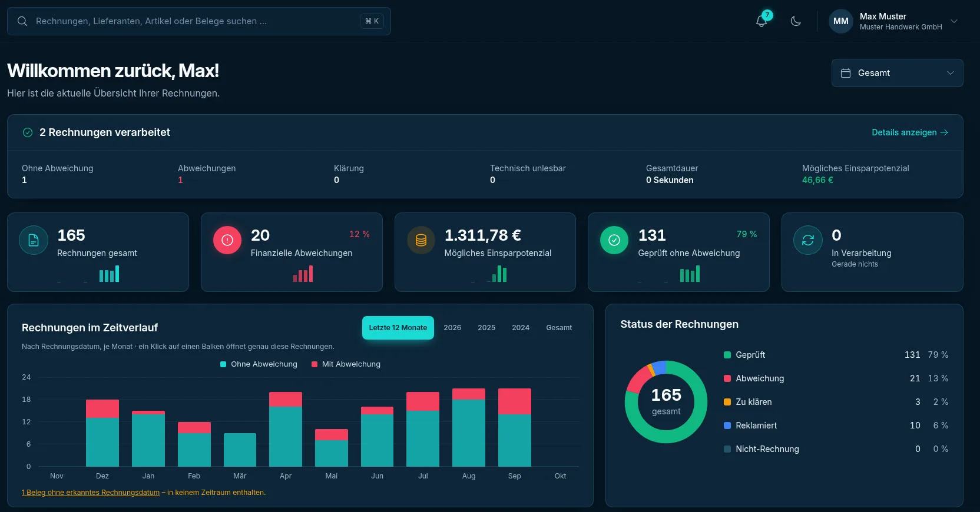
Task: Open the notifications bell
Action: (x=762, y=21)
